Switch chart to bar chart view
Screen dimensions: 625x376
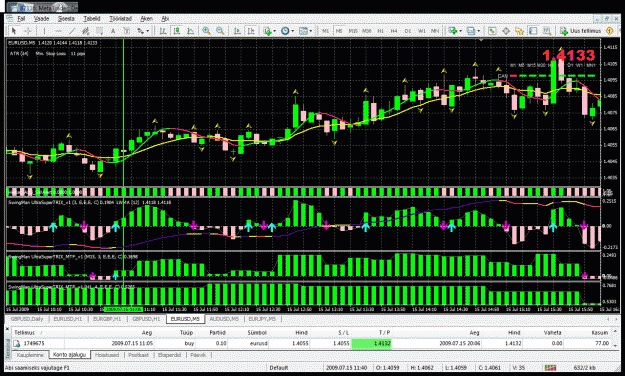(x=163, y=31)
